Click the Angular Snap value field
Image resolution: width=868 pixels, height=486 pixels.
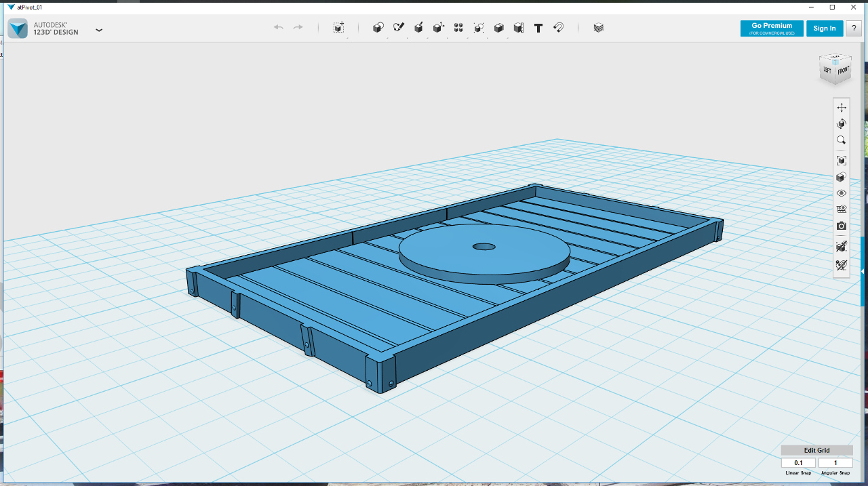[x=835, y=463]
